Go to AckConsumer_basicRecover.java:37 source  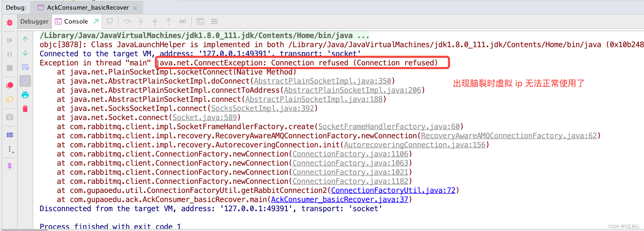tap(340, 199)
